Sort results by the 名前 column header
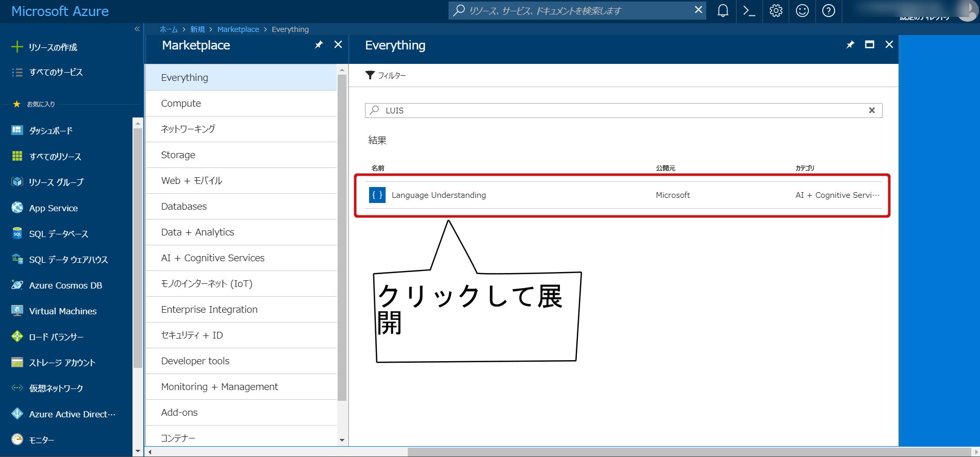 click(x=378, y=168)
